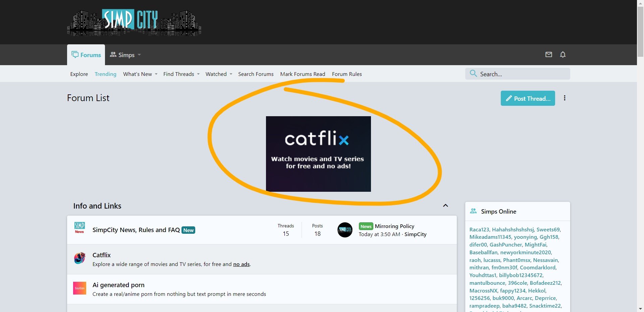
Task: Open the alerts bell icon
Action: tap(562, 54)
